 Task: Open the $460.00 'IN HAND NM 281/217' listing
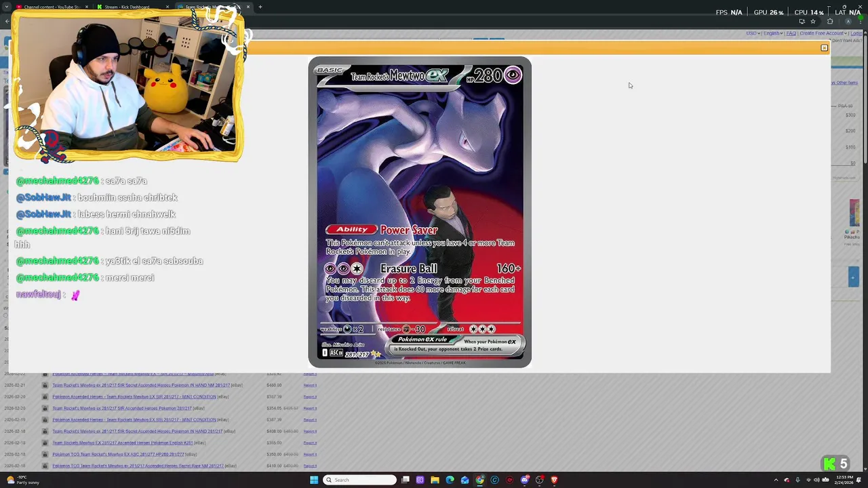(x=141, y=385)
